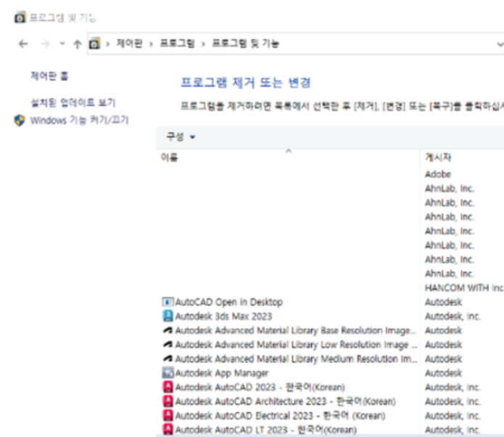Open the address bar history dropdown
504x437 pixels.
(x=500, y=44)
